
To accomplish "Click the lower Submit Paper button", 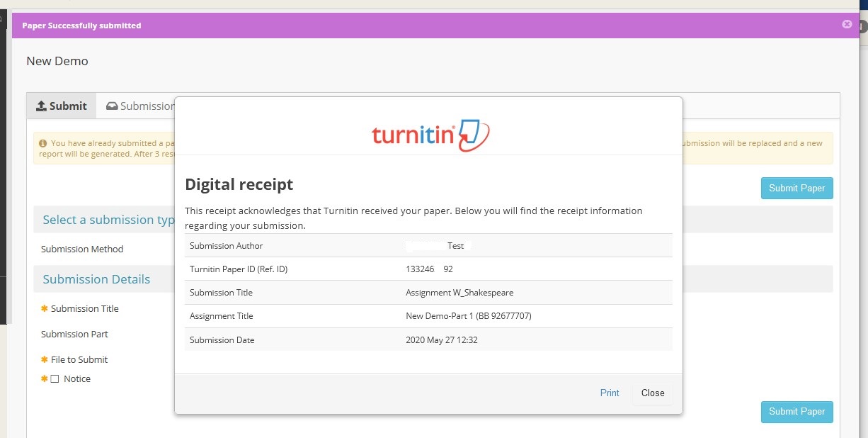I will pos(796,411).
